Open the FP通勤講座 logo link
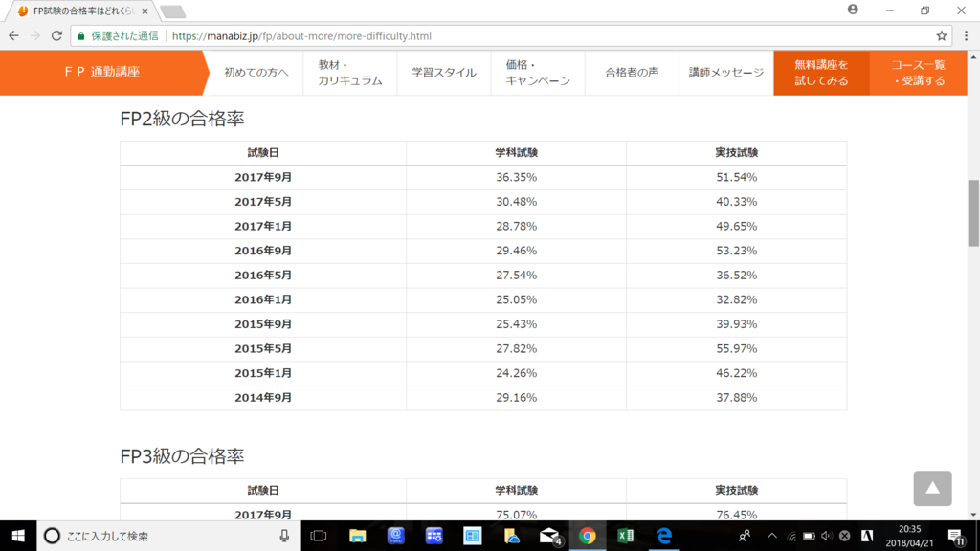 (x=101, y=73)
